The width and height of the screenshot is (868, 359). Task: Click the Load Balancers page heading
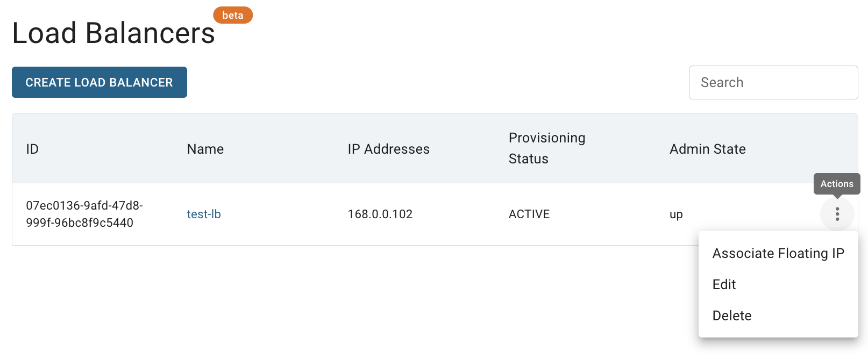click(113, 33)
